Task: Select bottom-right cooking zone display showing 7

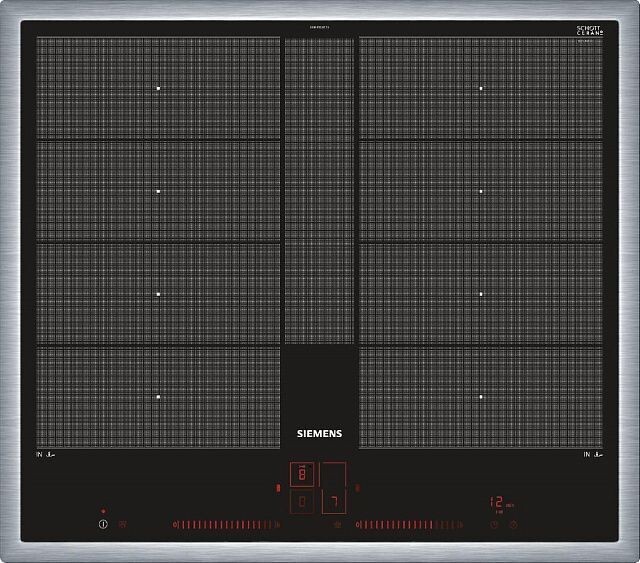Action: (334, 501)
